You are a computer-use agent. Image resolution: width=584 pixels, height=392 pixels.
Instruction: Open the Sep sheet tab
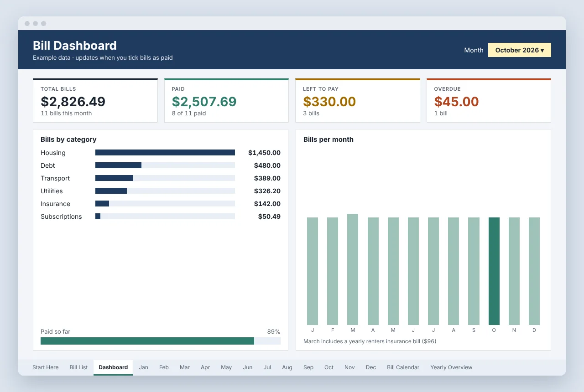(308, 367)
